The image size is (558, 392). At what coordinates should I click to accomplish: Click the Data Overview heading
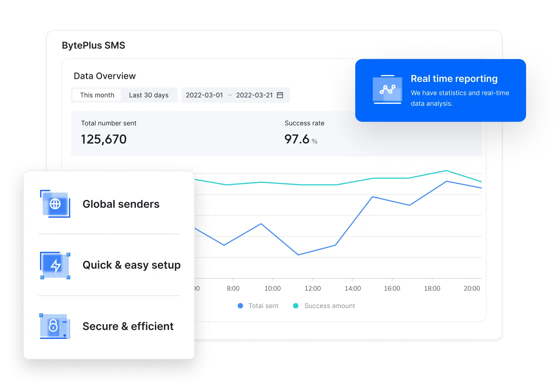[105, 76]
